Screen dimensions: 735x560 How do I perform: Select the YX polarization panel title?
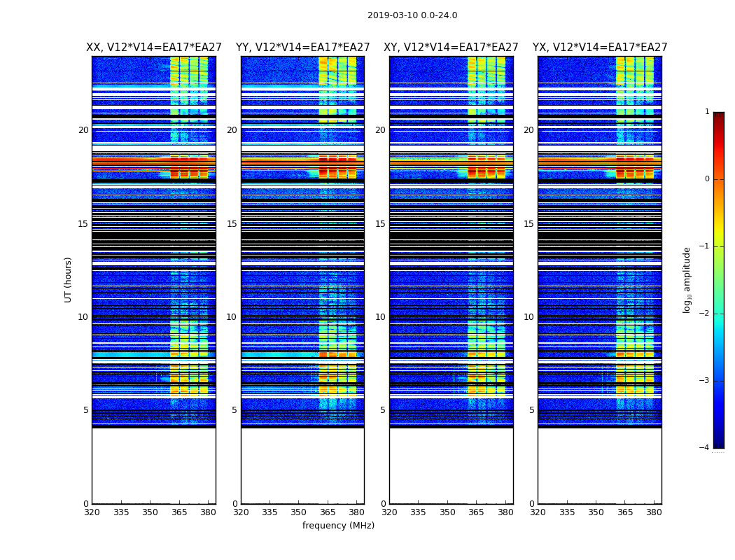pyautogui.click(x=600, y=48)
